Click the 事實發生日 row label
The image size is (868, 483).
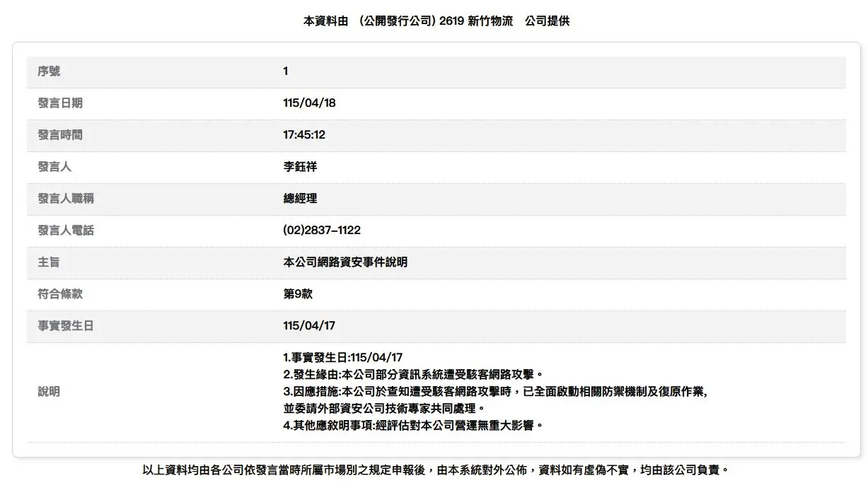tap(66, 326)
